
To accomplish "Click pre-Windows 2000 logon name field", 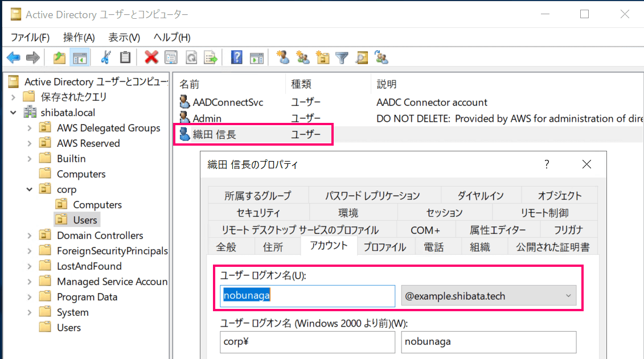I will (x=489, y=342).
